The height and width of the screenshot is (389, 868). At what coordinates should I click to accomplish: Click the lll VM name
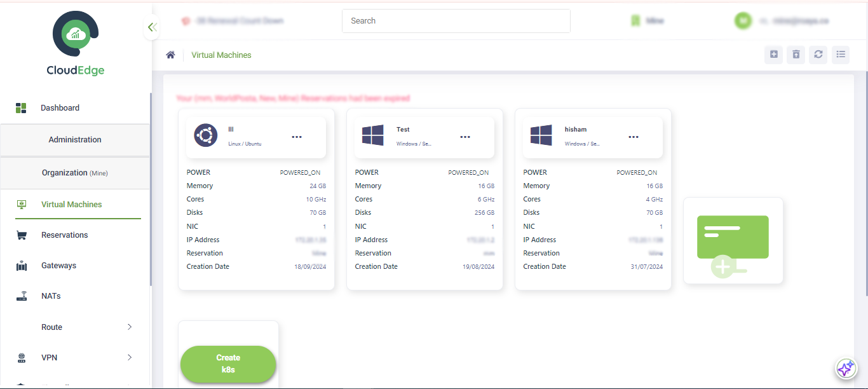231,129
